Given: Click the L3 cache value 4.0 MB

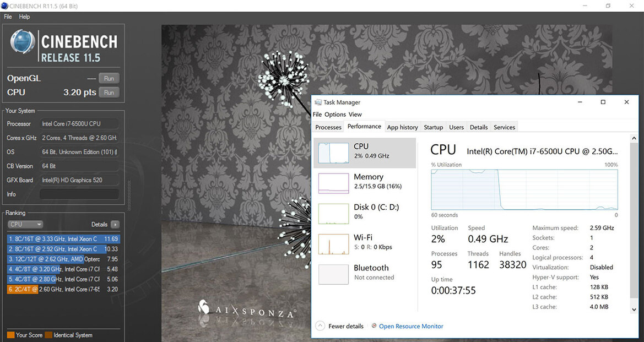Looking at the screenshot, I should tap(599, 307).
